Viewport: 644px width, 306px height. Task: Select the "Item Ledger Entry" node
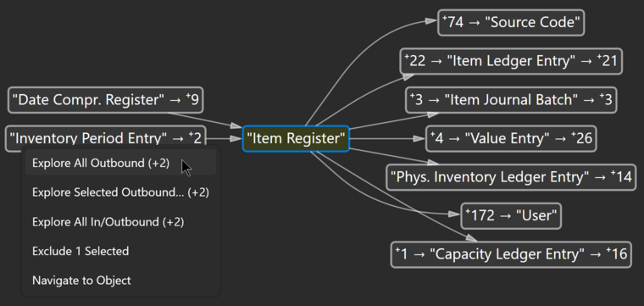[511, 61]
